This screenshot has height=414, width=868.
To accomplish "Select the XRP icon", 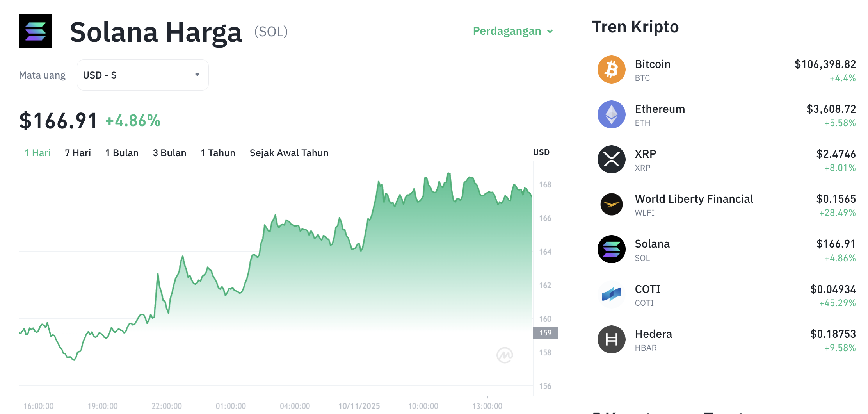I will (611, 160).
